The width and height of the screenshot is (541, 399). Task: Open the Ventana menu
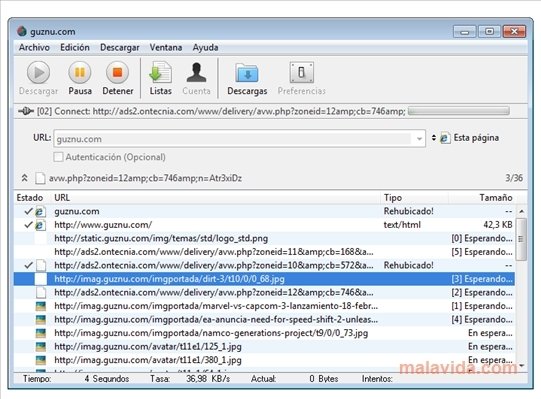point(166,47)
